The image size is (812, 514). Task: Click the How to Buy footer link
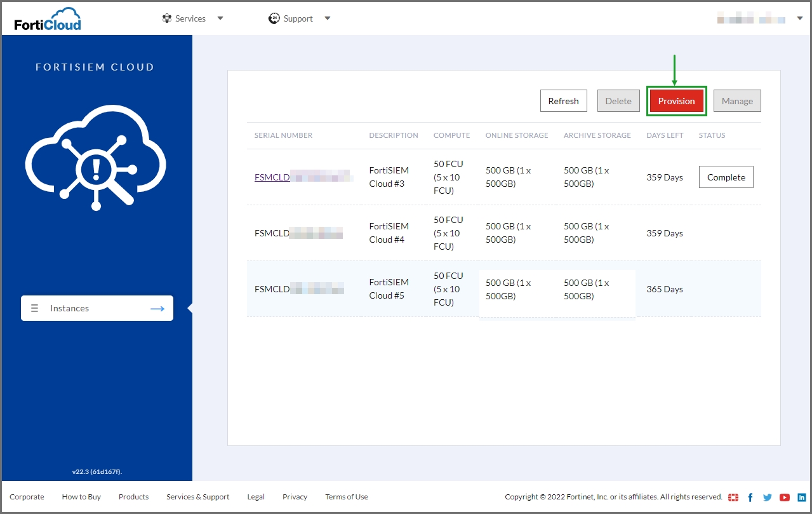81,497
